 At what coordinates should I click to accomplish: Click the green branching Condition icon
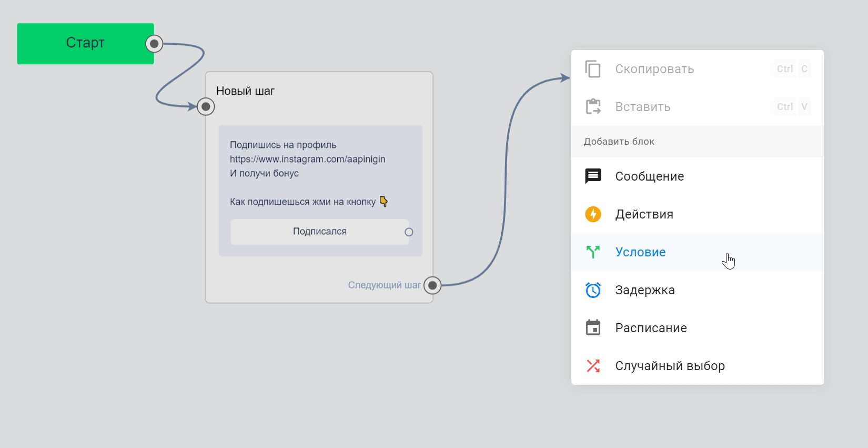(x=593, y=252)
